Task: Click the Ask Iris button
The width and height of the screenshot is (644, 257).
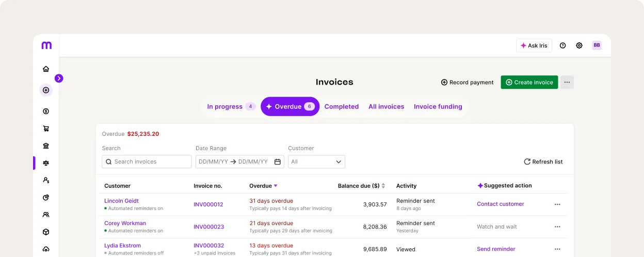Action: [534, 45]
